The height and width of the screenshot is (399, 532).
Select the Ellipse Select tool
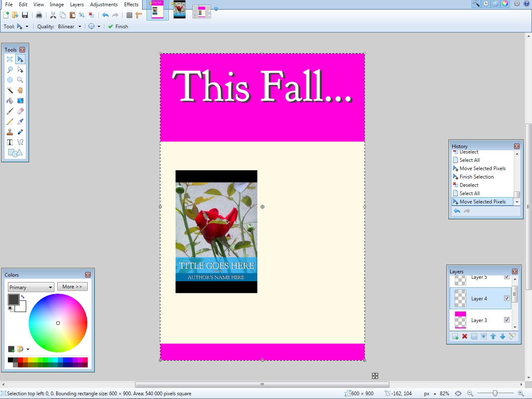tap(10, 80)
